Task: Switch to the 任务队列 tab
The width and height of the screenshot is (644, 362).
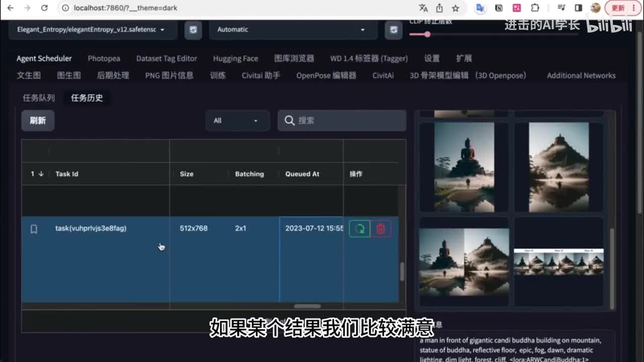Action: coord(39,98)
